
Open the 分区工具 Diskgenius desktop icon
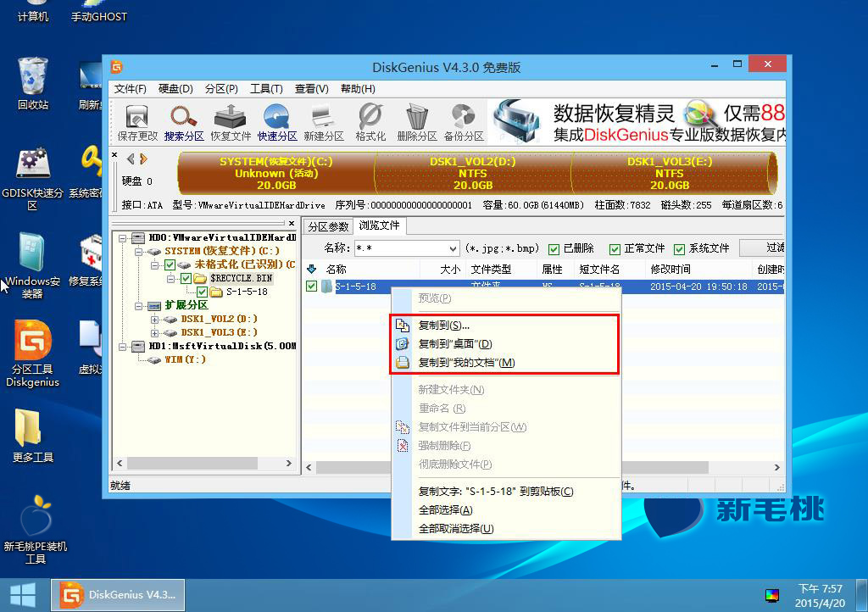33,353
